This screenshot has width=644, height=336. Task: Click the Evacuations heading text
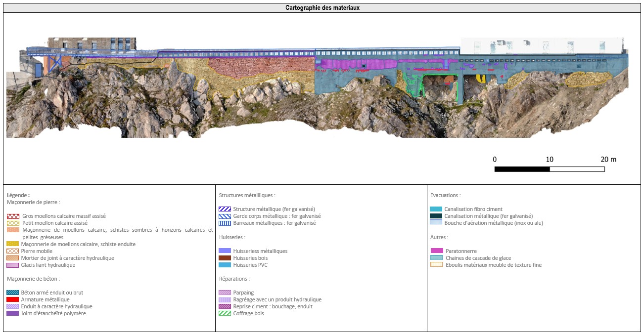(445, 195)
